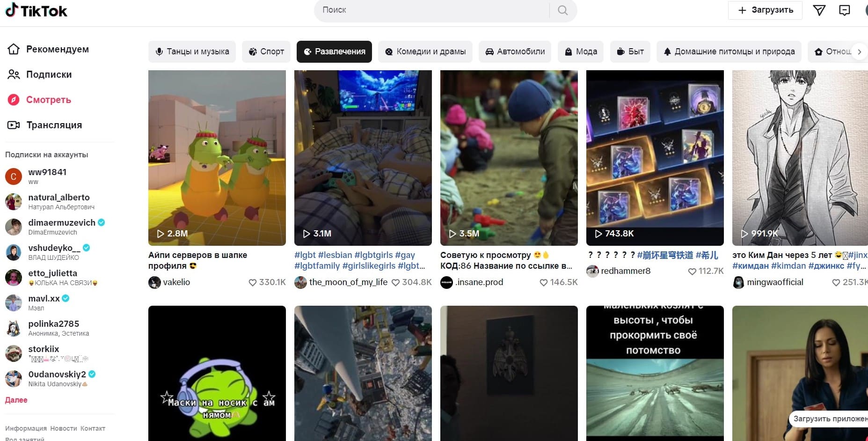Open the goats climbing video thumbnail
Viewport: 868px width, 441px height.
click(x=655, y=373)
